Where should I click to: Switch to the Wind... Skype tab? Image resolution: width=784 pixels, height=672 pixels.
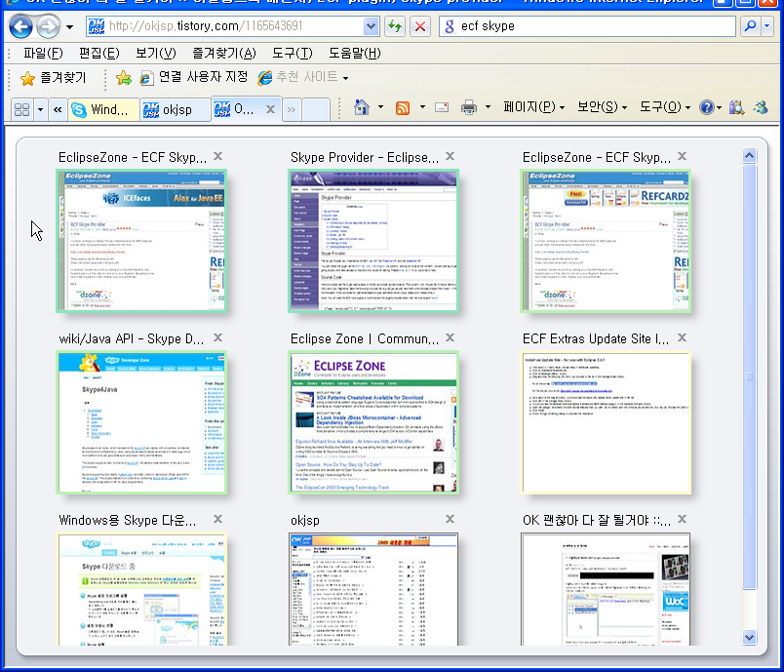104,109
